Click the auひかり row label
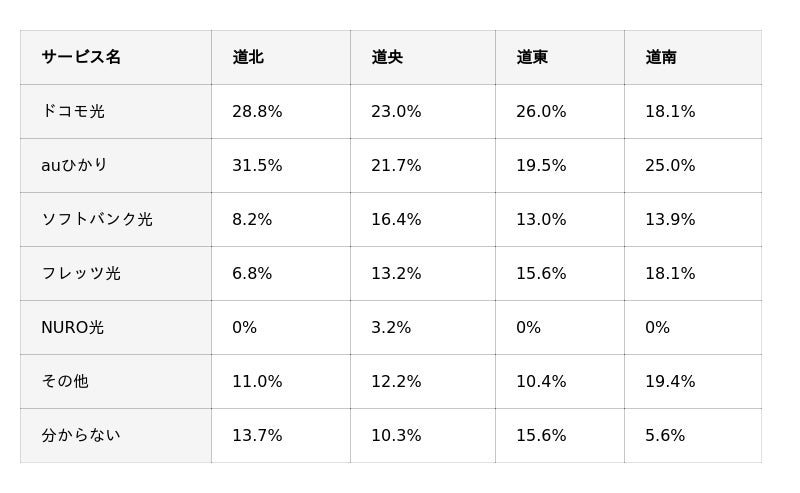800x493 pixels. [x=74, y=165]
